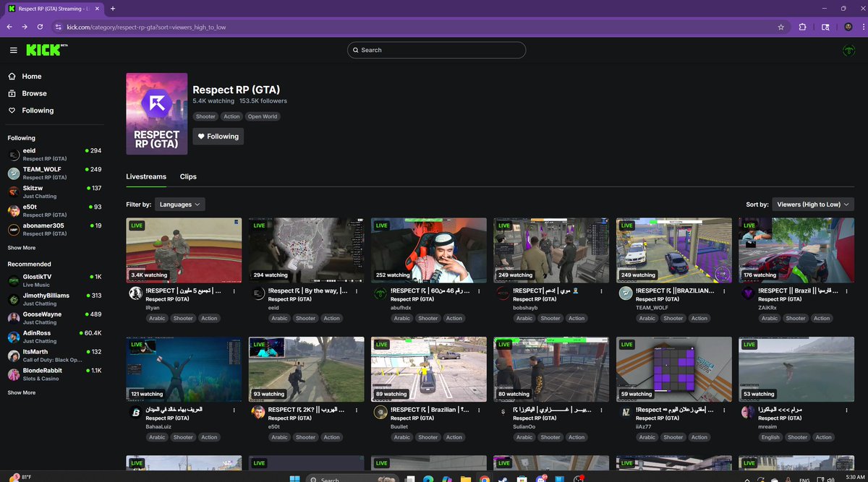Open GlostikTV's avatar in Recommended
The width and height of the screenshot is (868, 482).
point(14,280)
